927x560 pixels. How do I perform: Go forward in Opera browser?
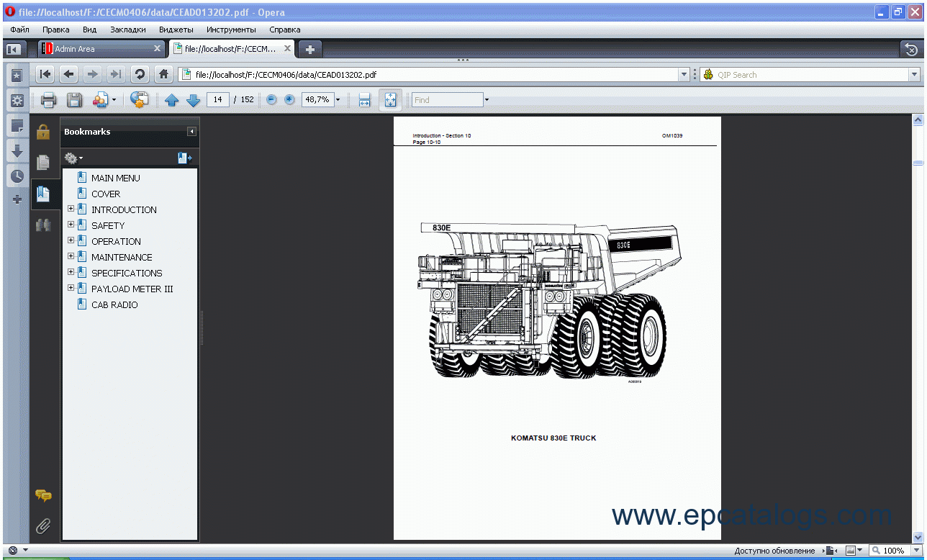(x=92, y=74)
